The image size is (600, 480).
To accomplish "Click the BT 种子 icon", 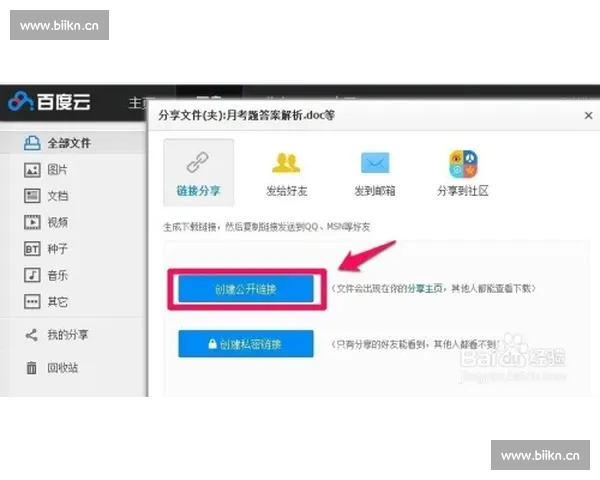I will click(32, 249).
